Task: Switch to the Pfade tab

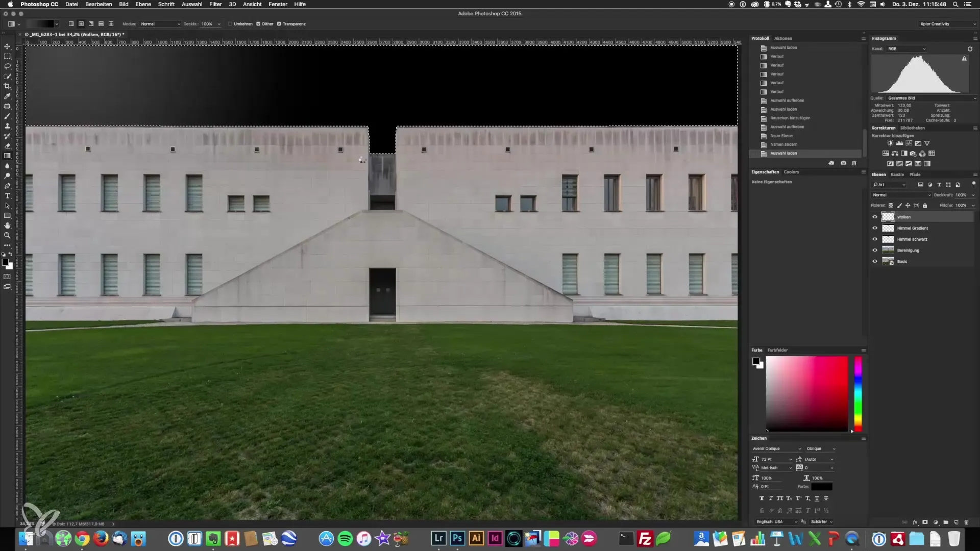Action: tap(915, 174)
